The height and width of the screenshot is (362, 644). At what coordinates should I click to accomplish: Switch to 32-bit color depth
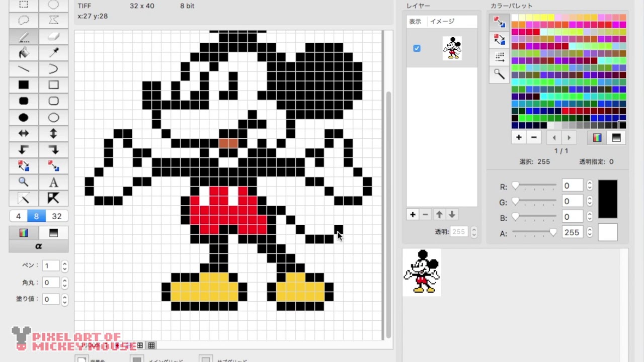[57, 216]
